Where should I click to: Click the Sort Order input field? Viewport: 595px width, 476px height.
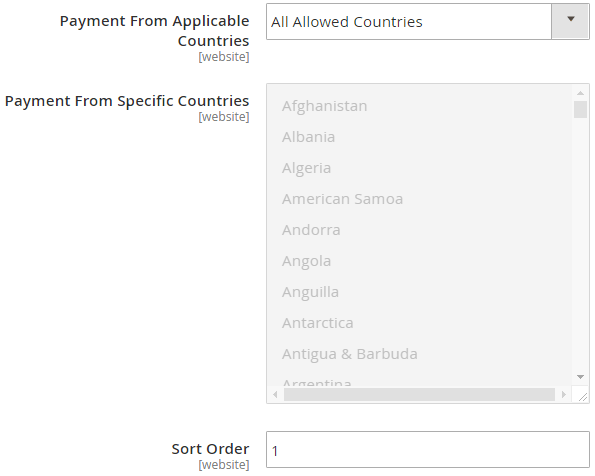click(x=428, y=450)
